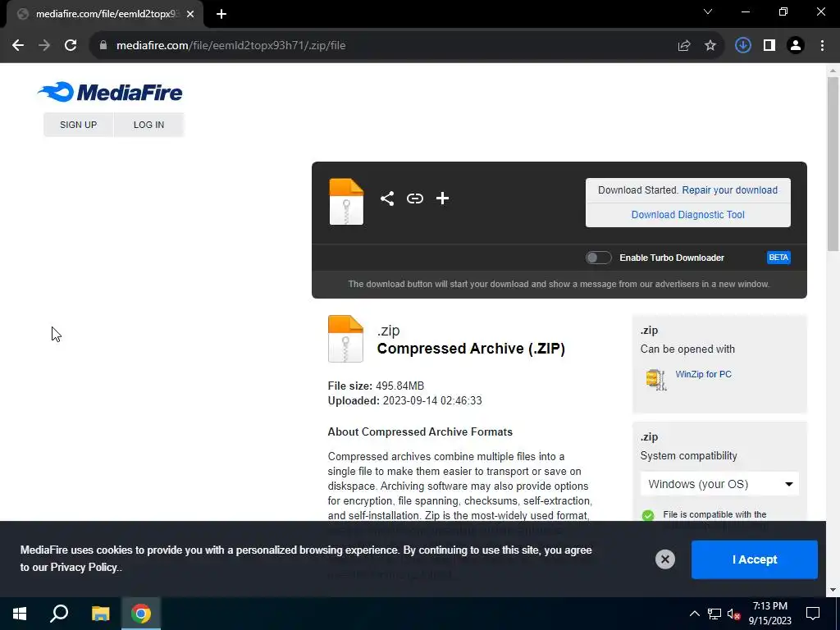Show hidden system tray icons
The image size is (840, 630).
click(x=694, y=614)
